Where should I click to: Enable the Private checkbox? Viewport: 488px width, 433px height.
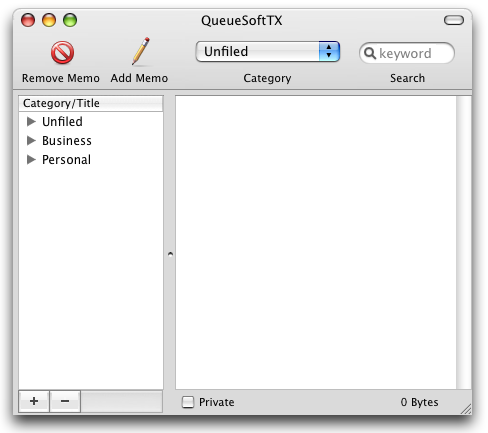(x=188, y=402)
